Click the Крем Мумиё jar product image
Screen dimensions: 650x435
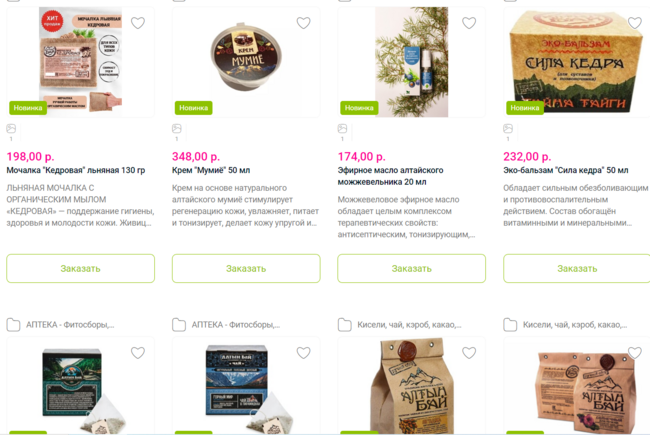(246, 56)
